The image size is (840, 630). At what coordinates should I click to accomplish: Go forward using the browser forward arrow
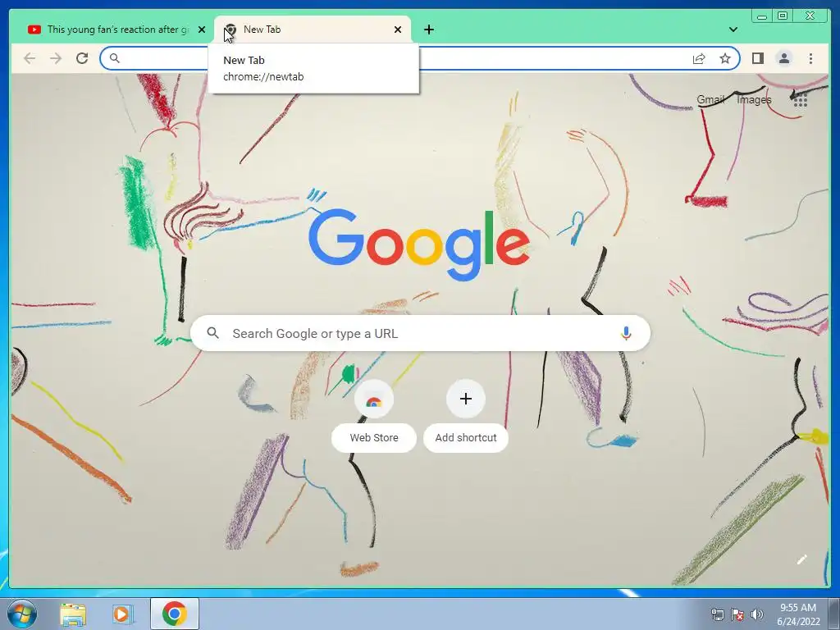click(x=56, y=58)
